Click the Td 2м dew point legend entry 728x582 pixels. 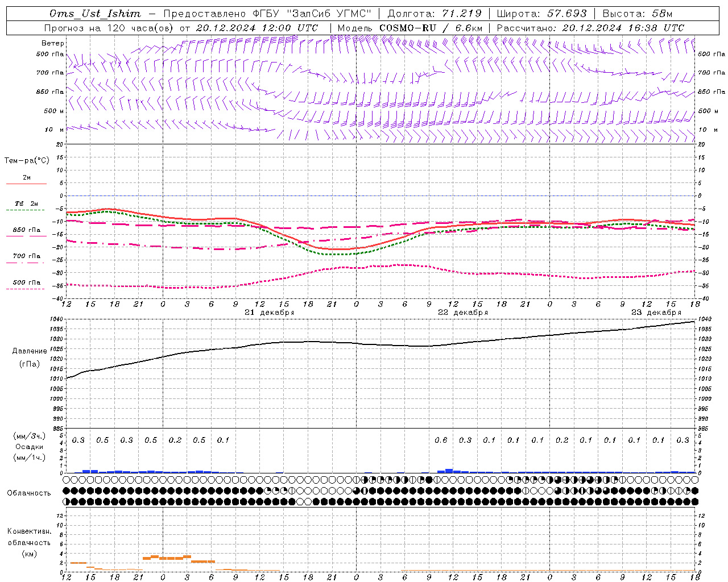click(27, 203)
